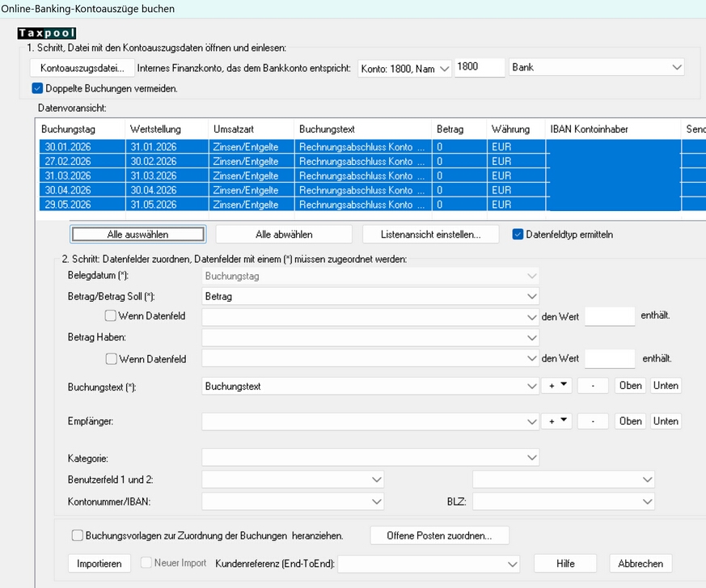Enable Wenn Datenfeld under Betrag Haben

(x=111, y=359)
